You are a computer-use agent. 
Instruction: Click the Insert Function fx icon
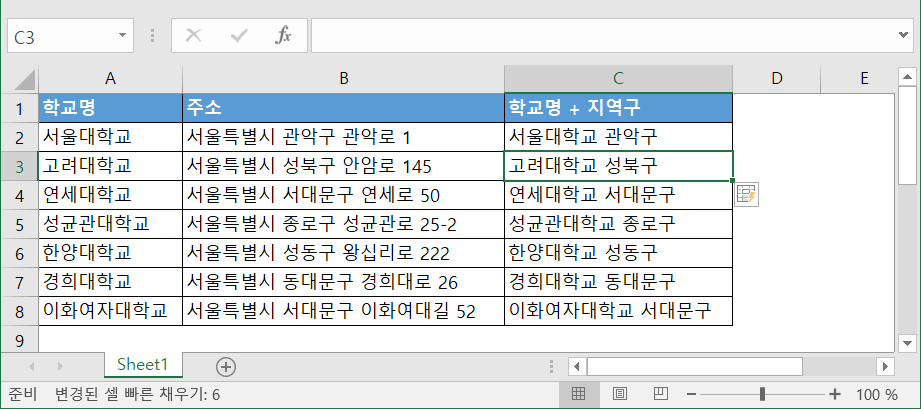click(283, 36)
